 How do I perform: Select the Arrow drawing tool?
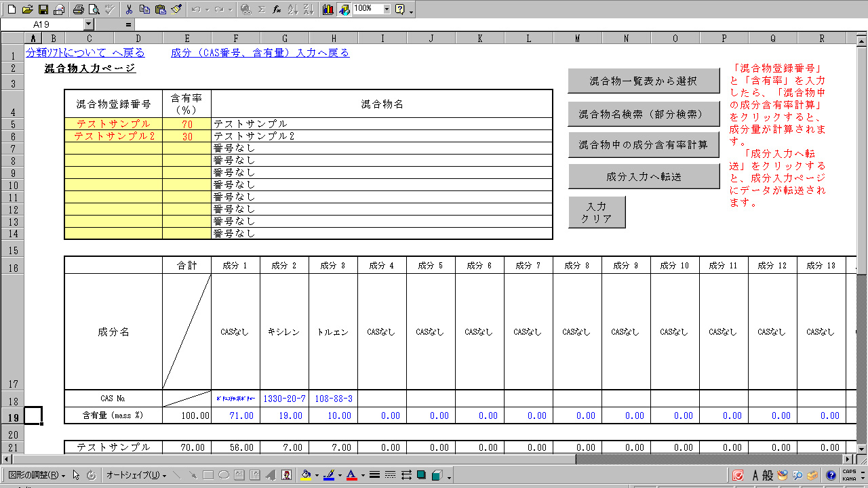pyautogui.click(x=193, y=475)
